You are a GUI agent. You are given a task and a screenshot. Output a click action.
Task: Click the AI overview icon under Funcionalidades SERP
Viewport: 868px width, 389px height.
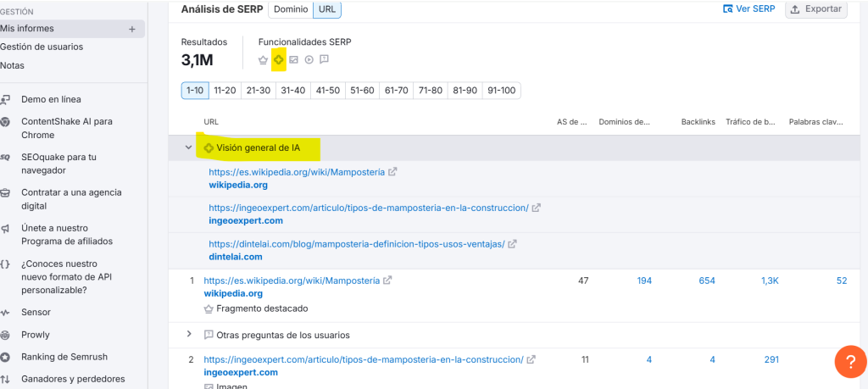(x=278, y=59)
